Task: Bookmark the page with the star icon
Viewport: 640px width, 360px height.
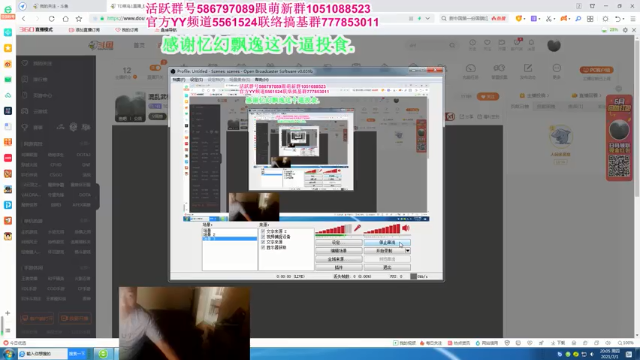Action: (79, 19)
